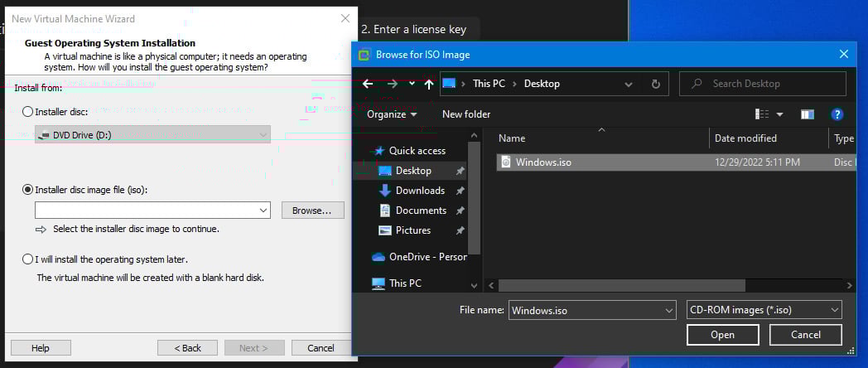The image size is (868, 368).
Task: Click the pin icon next to Desktop
Action: tap(460, 172)
